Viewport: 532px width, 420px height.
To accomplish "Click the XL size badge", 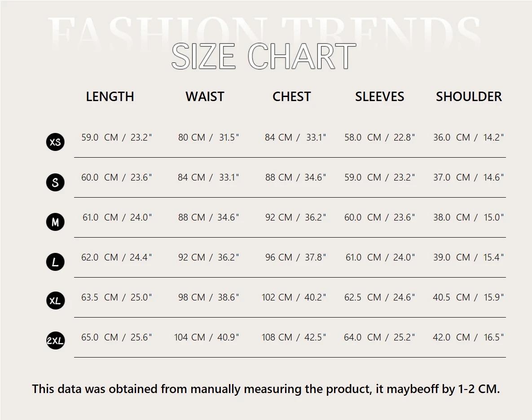I will [55, 301].
